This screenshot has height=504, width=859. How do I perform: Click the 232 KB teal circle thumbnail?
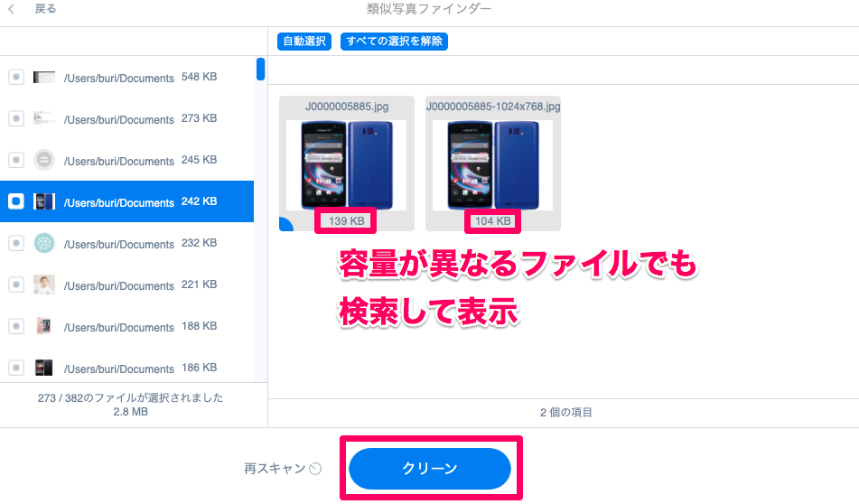[x=44, y=243]
